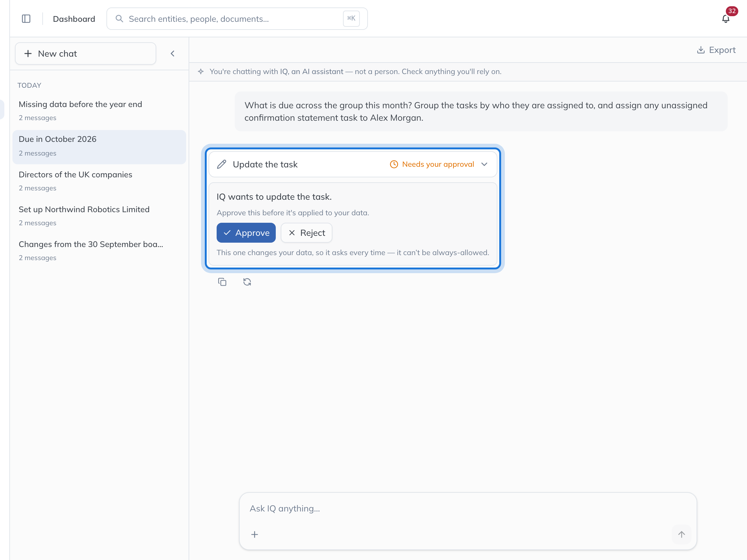Toggle the sidebar panel icon
The height and width of the screenshot is (560, 747).
[x=26, y=19]
